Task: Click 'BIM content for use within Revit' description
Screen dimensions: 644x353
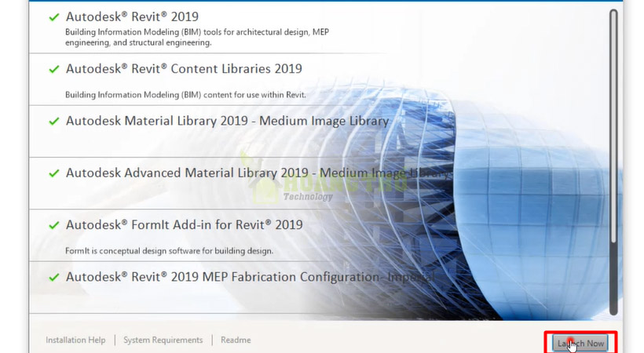Action: click(x=185, y=95)
